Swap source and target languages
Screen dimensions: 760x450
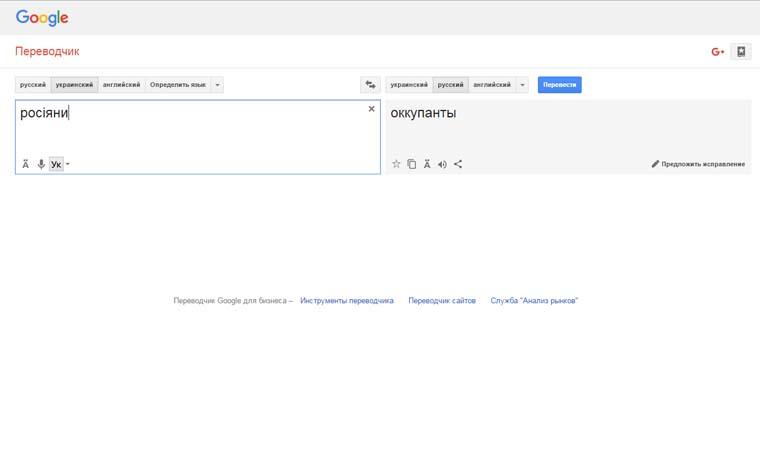[370, 85]
